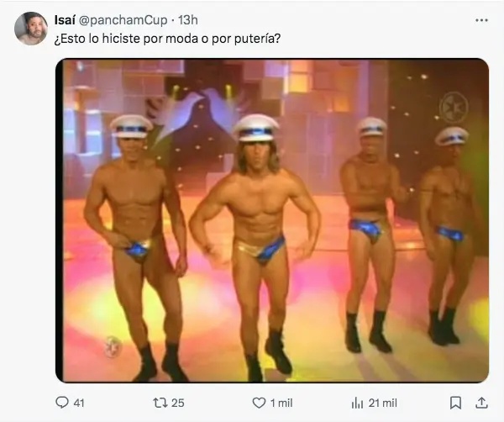The height and width of the screenshot is (422, 504).
Task: Like the post with the heart icon
Action: [x=259, y=403]
